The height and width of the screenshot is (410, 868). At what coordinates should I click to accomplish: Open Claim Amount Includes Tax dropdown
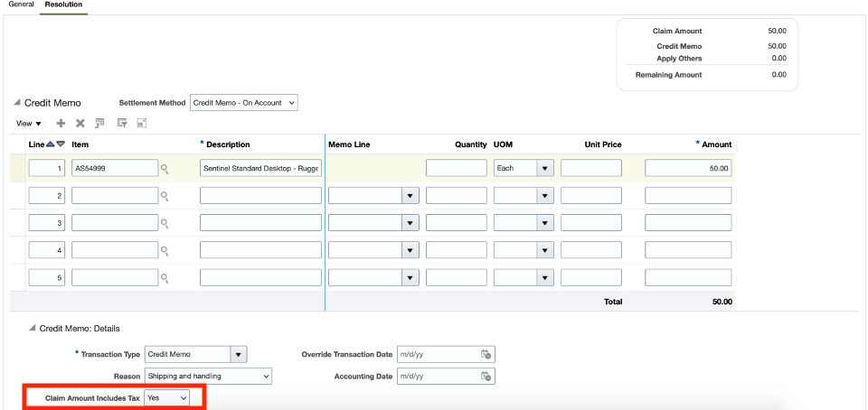coord(166,397)
